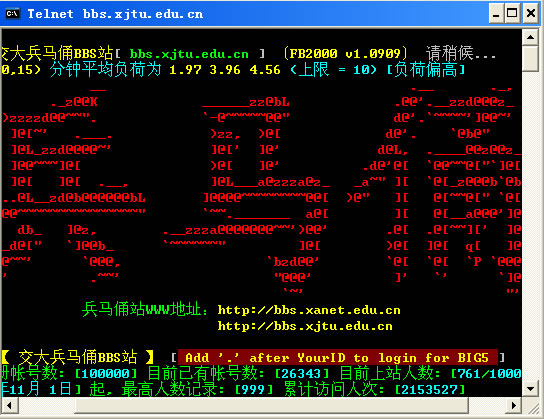Viewport: 544px width, 419px height.
Task: Click the vertical scrollbar down arrow
Action: point(530,389)
